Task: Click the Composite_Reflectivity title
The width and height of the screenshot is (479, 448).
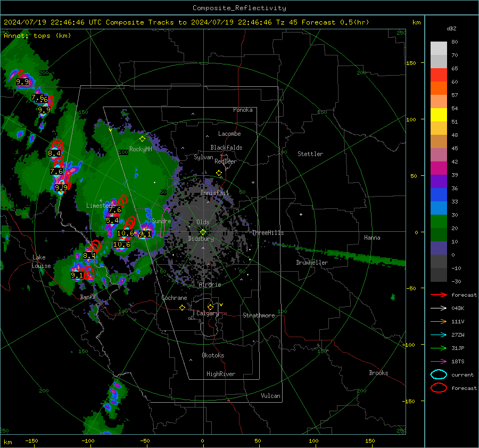Action: (x=239, y=8)
